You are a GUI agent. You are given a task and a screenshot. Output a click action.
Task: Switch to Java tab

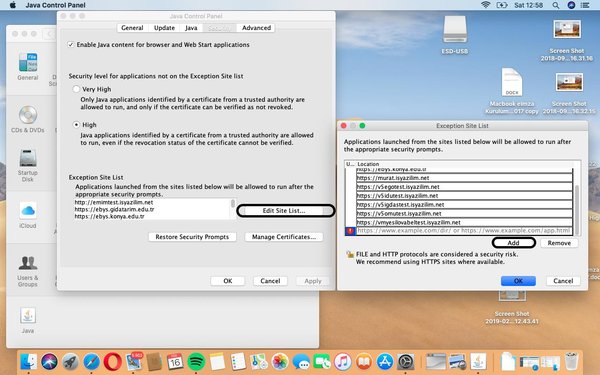coord(191,28)
